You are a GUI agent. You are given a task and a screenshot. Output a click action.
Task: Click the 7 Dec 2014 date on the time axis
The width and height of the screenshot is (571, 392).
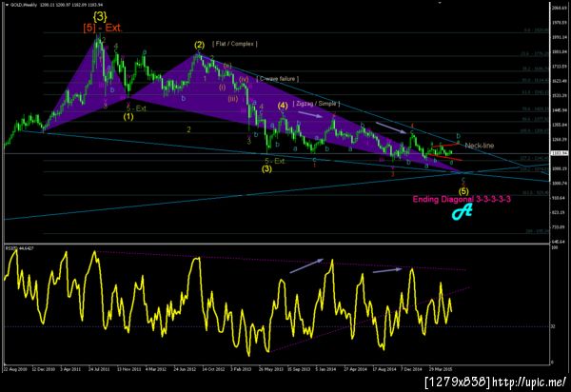[x=411, y=369]
